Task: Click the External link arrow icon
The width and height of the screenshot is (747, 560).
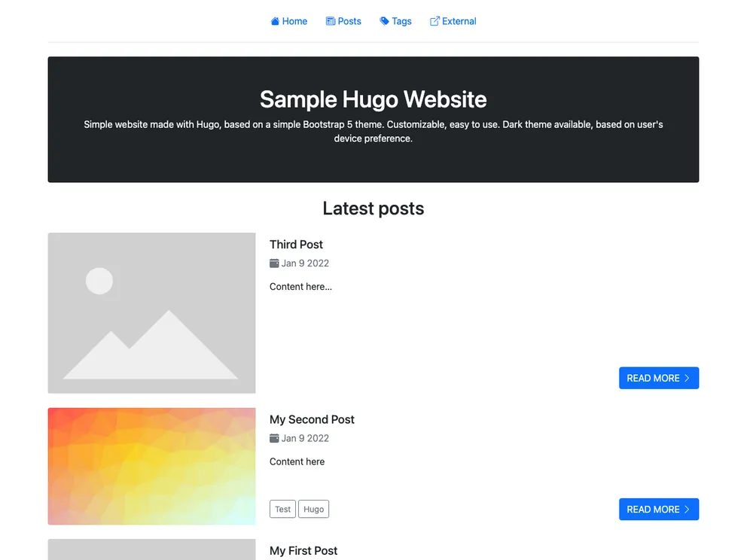Action: tap(434, 21)
